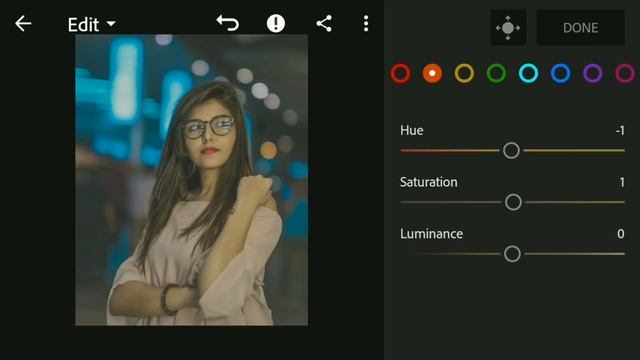This screenshot has width=640, height=360.
Task: Select the orange color channel
Action: point(432,73)
